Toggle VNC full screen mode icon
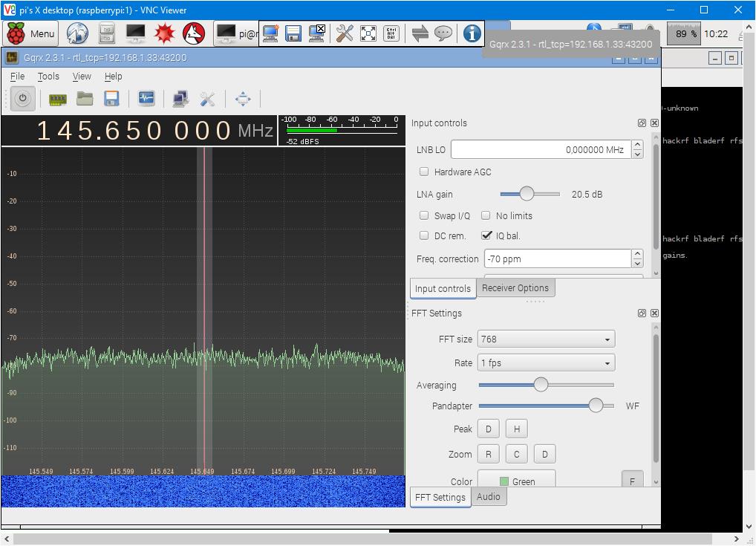Image resolution: width=756 pixels, height=546 pixels. pyautogui.click(x=368, y=33)
